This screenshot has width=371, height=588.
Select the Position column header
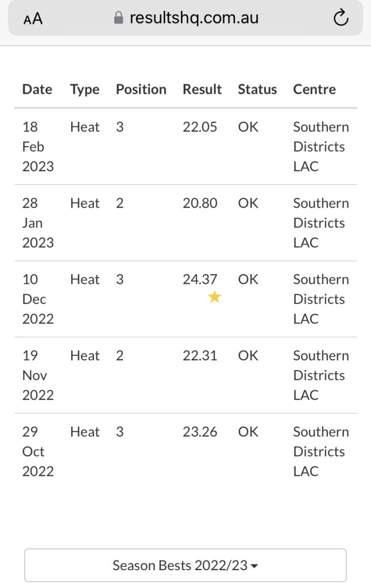coord(141,89)
